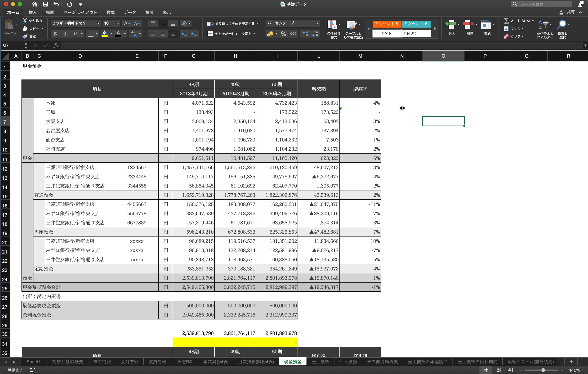
Task: Open the データ ribbon tab
Action: [130, 12]
